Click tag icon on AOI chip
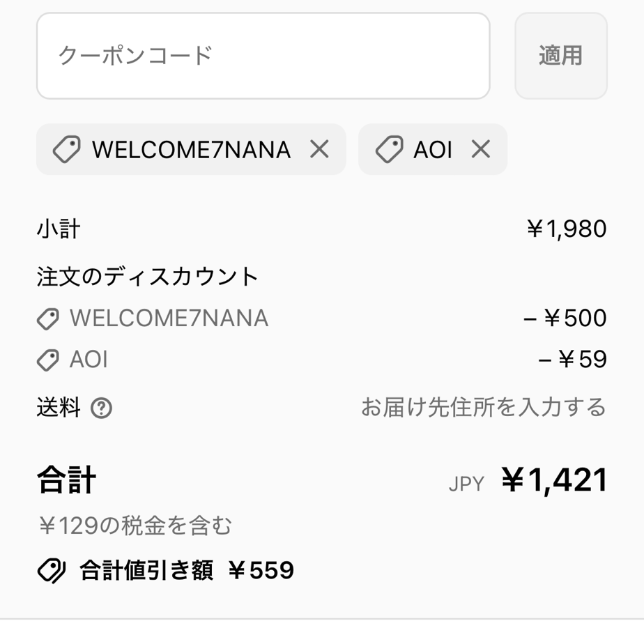 point(389,150)
